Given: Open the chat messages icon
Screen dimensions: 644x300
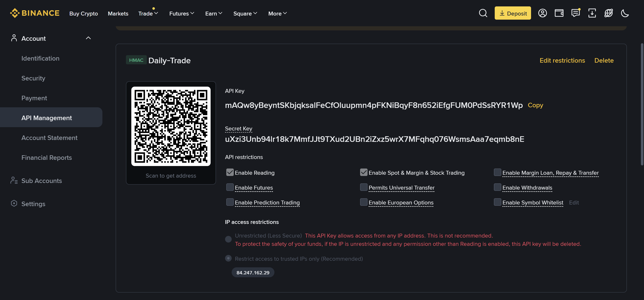Looking at the screenshot, I should (x=575, y=13).
